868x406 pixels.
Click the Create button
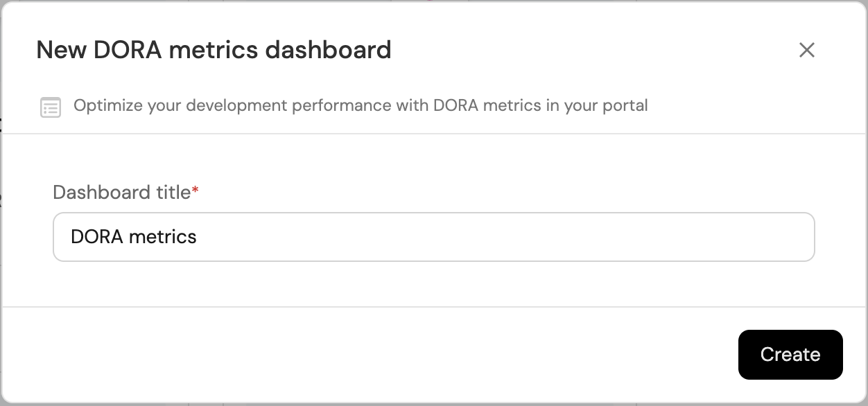tap(790, 355)
